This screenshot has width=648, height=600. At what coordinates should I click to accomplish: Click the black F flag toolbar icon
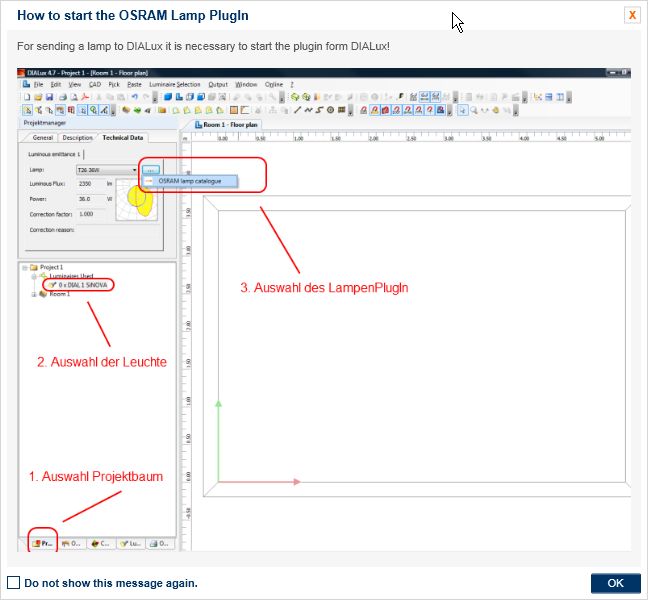(x=400, y=97)
